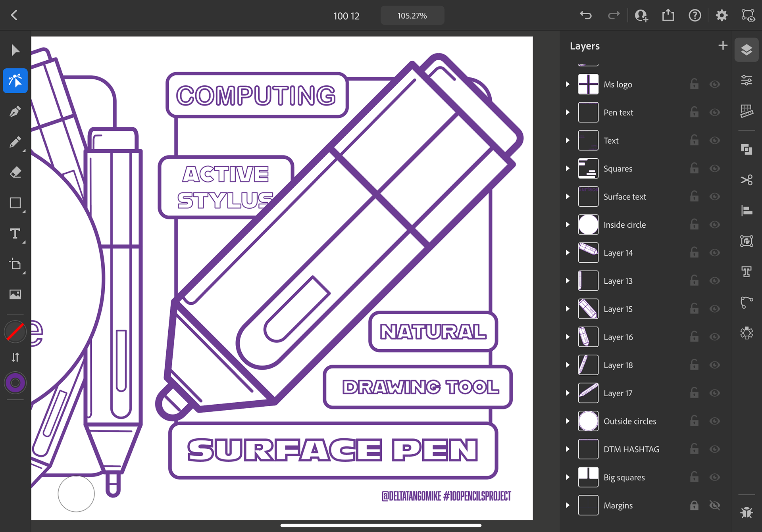762x532 pixels.
Task: Select the Layer 17 row
Action: coord(645,393)
